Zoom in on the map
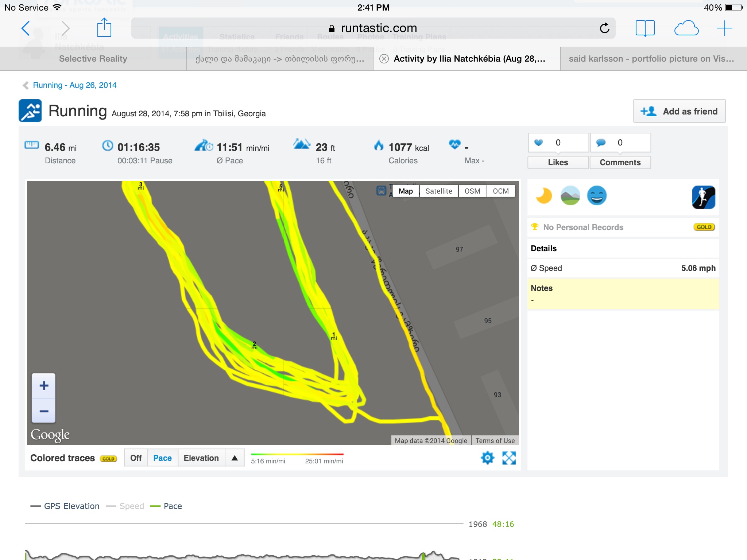The image size is (747, 560). (x=44, y=386)
